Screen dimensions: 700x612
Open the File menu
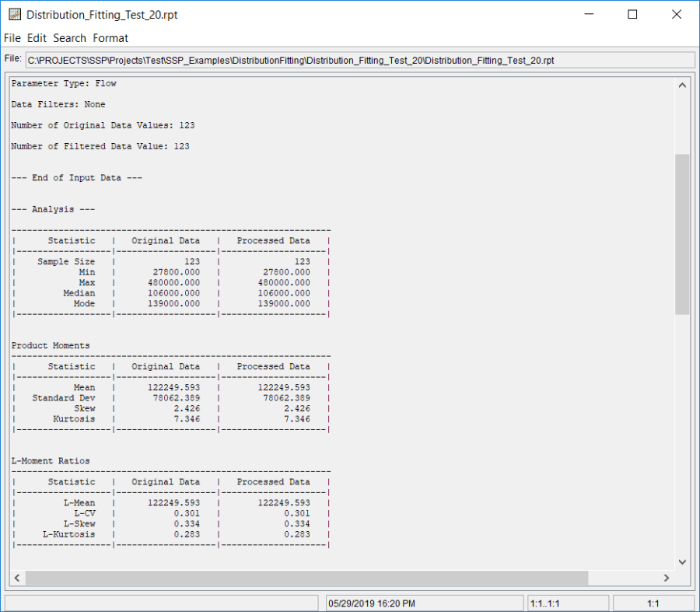(12, 38)
